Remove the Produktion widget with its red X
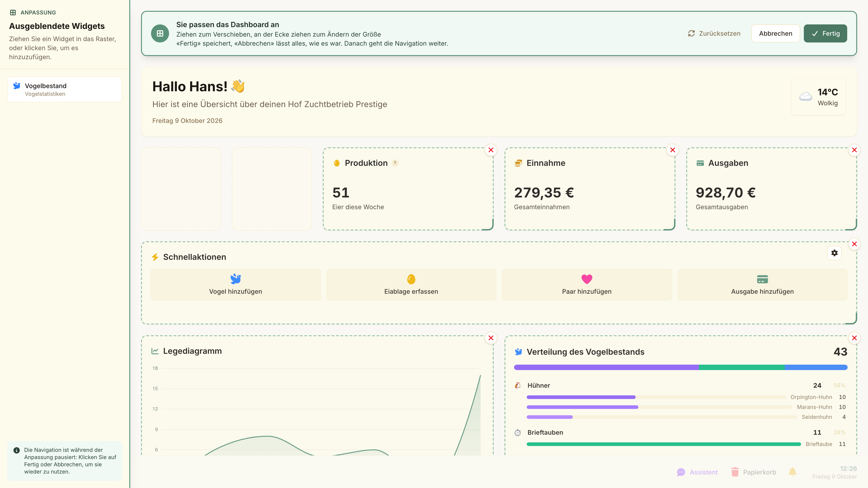 (x=491, y=150)
